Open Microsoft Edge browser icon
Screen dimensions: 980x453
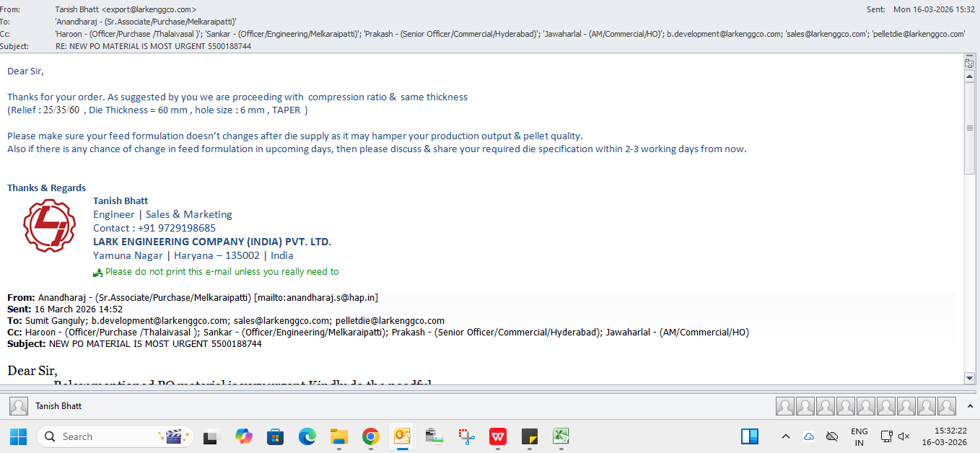307,436
